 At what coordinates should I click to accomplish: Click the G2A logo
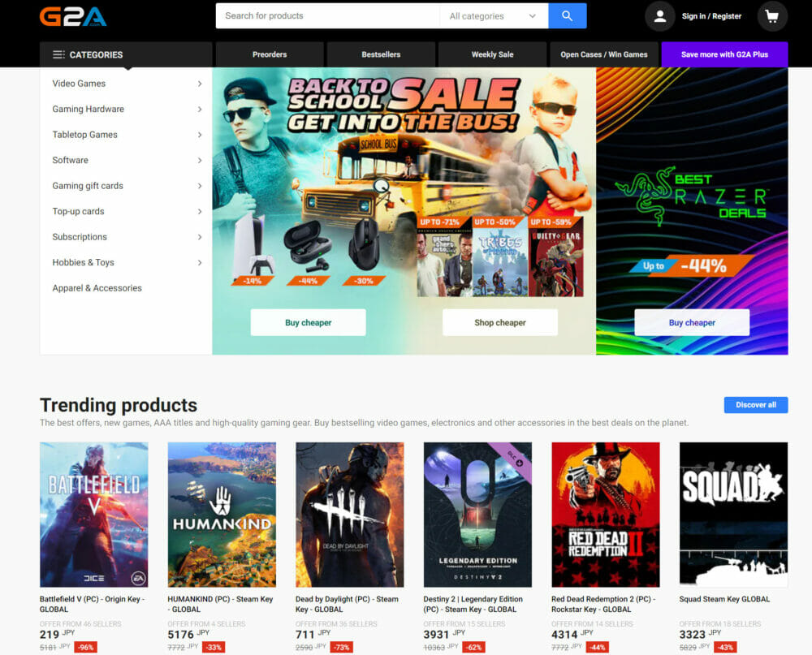point(73,16)
